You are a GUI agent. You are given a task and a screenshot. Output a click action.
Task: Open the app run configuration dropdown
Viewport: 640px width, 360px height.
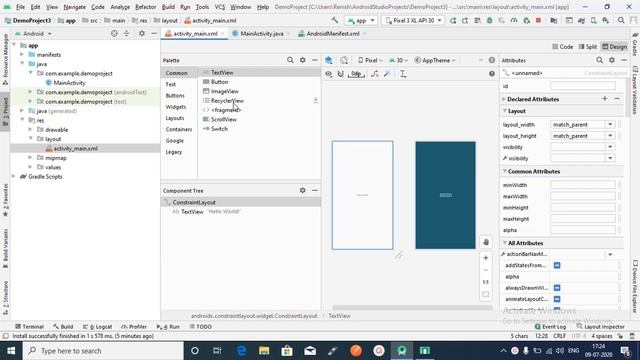[x=361, y=20]
